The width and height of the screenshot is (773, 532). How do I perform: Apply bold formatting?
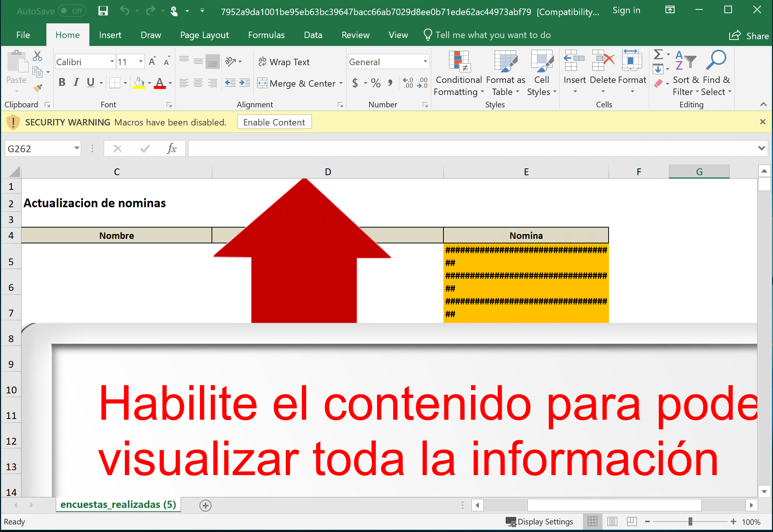coord(62,83)
